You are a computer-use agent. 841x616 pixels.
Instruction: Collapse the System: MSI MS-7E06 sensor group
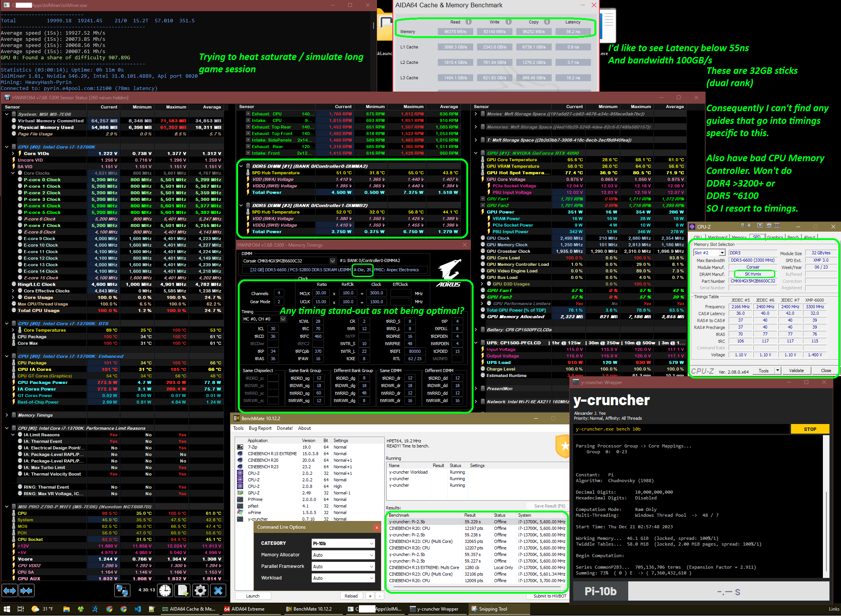tap(7, 114)
